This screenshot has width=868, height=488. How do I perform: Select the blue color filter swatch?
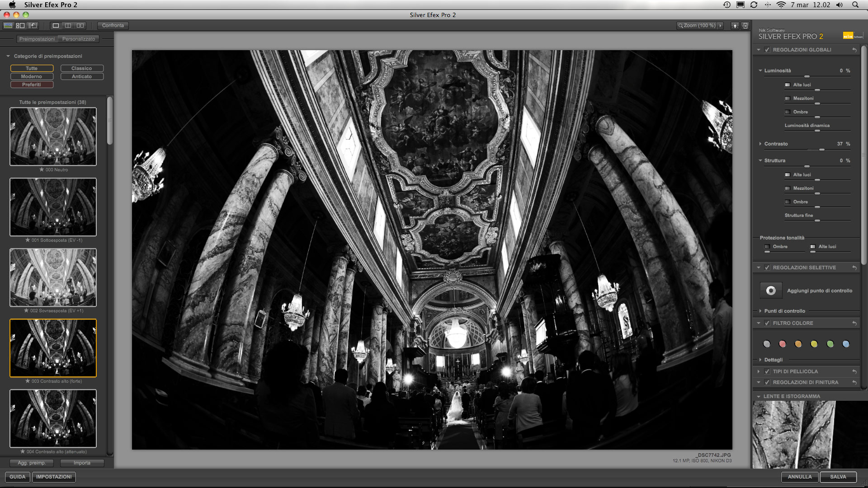[846, 344]
